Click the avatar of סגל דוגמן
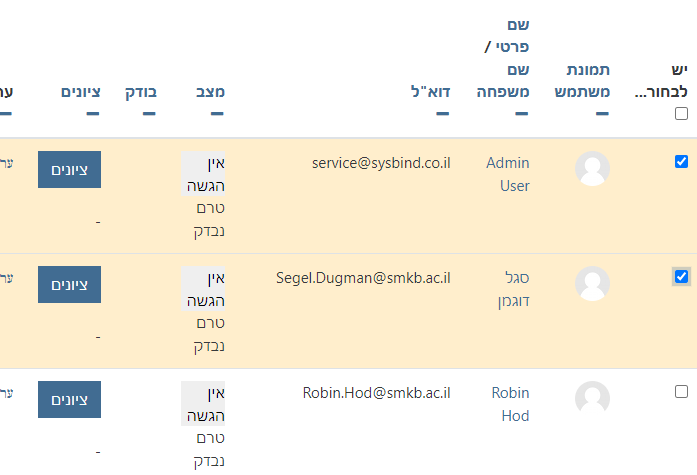697x475 pixels. (592, 284)
